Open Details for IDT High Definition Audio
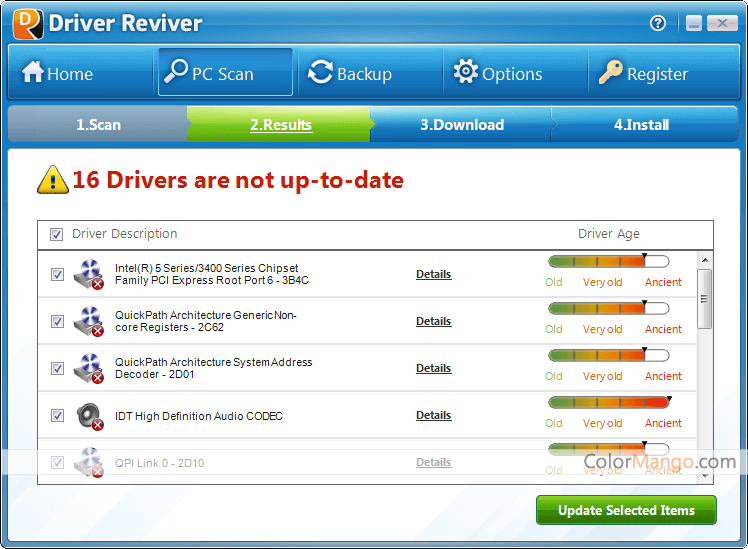Viewport: 748px width, 549px height. (x=433, y=415)
